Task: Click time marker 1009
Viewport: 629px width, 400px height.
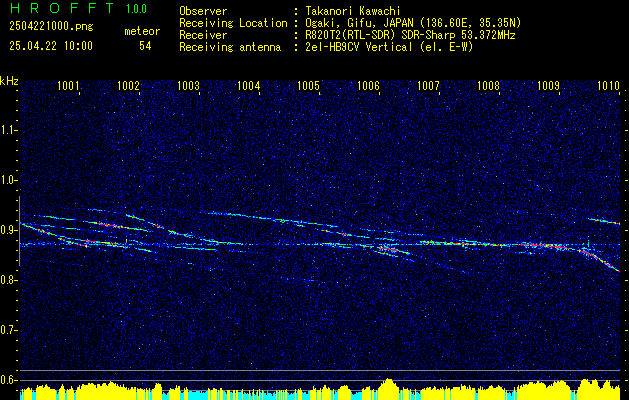Action: click(x=548, y=85)
